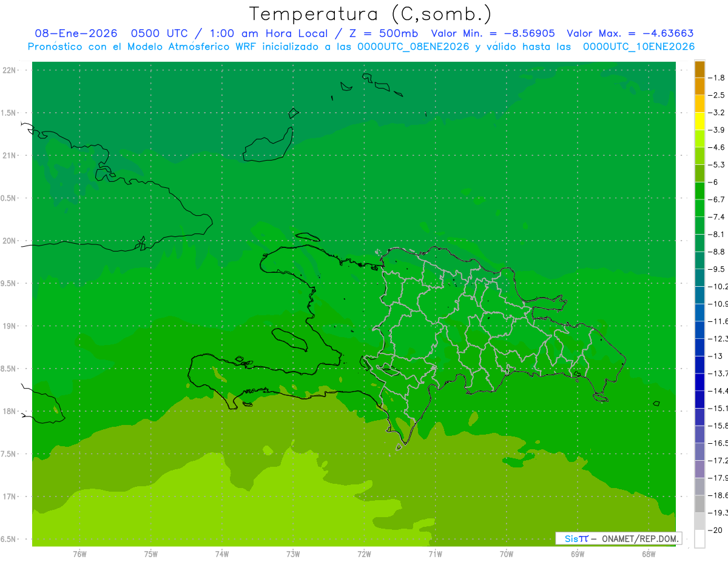Pick the green swatch between -6 and -6.7
Viewport: 728px width, 562px height.
699,191
